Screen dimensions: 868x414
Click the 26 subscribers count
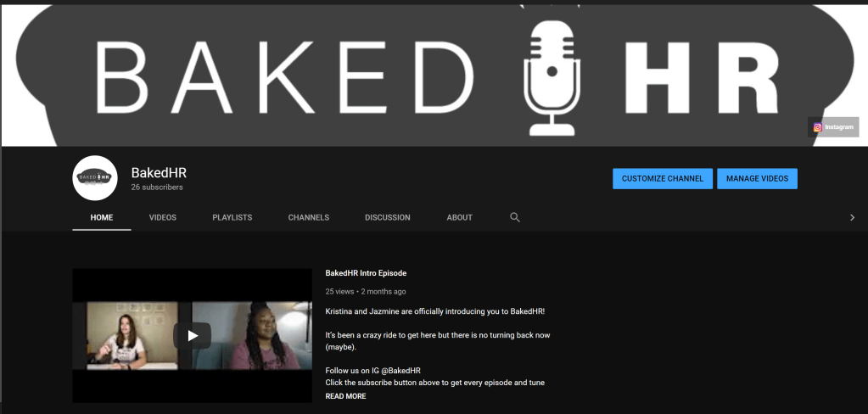tap(157, 187)
